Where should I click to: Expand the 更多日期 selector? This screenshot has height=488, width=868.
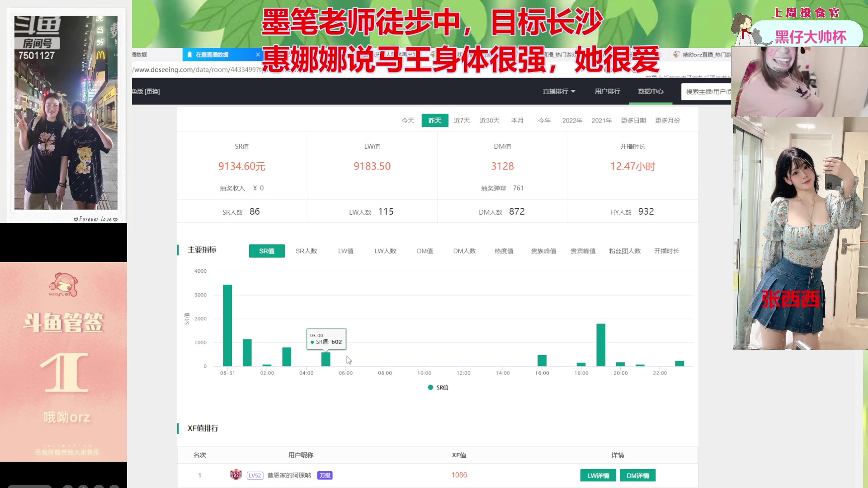633,120
